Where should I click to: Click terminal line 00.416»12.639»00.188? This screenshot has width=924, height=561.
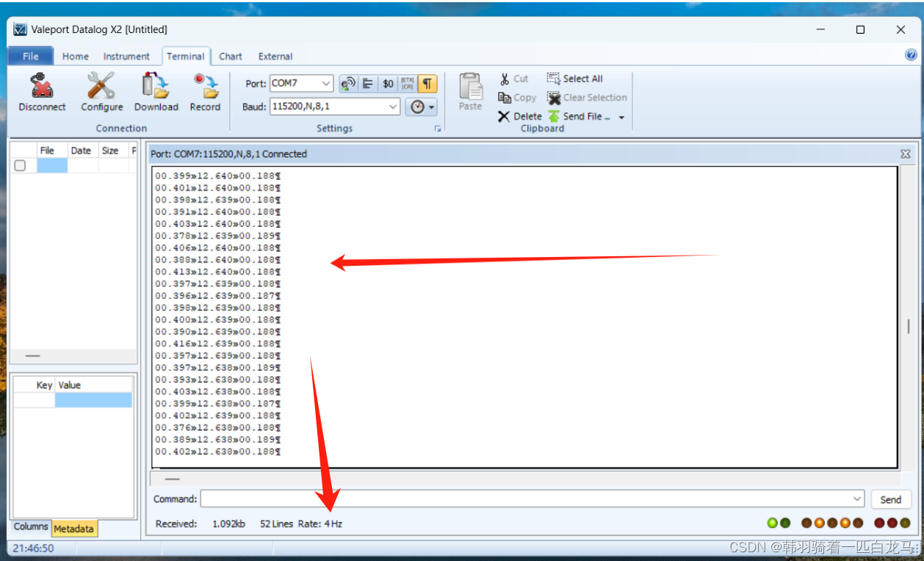point(217,344)
